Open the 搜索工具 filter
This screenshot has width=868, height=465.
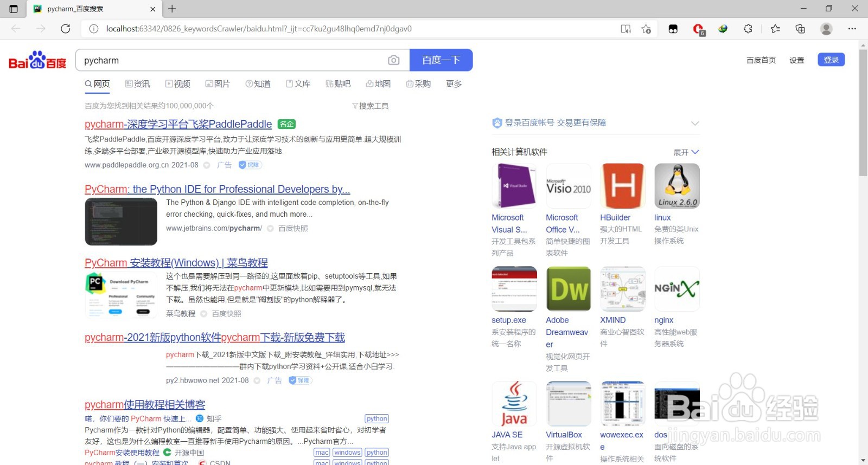(371, 106)
